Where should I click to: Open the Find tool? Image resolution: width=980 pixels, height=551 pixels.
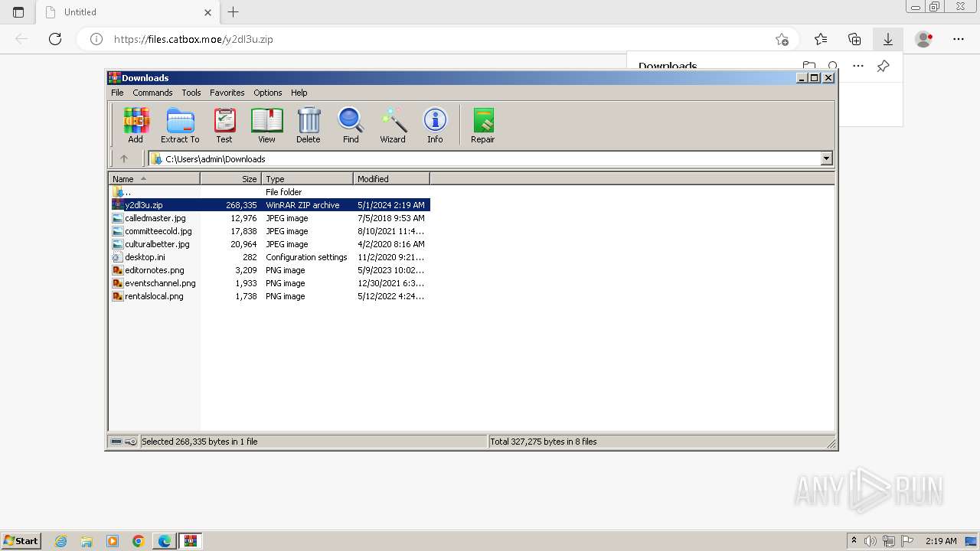[x=351, y=126]
